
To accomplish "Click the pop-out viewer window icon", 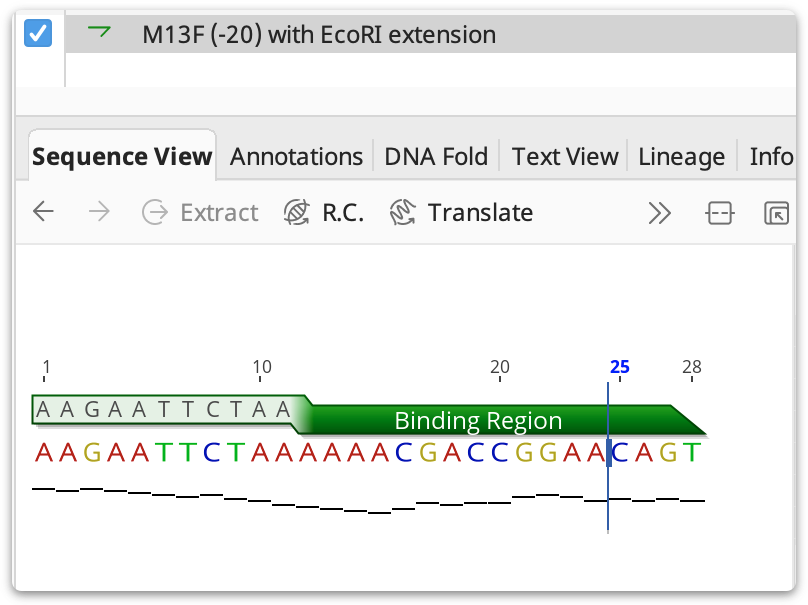I will [776, 213].
